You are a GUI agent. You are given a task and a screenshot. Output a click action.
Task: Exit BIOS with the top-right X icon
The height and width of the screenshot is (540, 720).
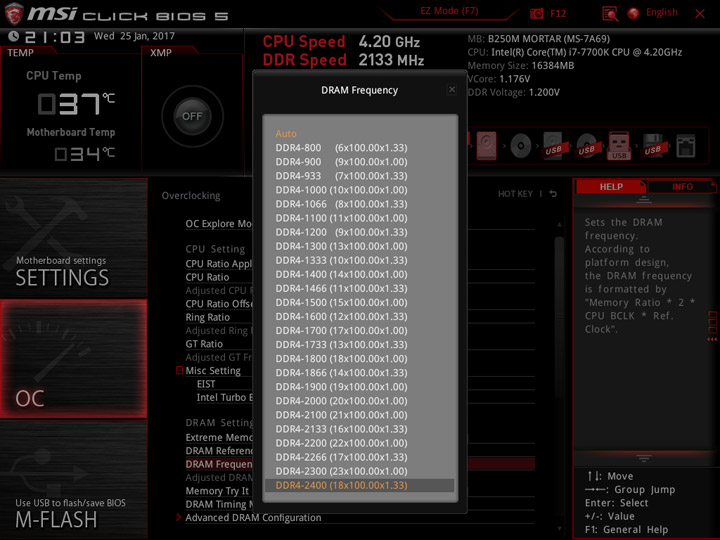(x=700, y=14)
